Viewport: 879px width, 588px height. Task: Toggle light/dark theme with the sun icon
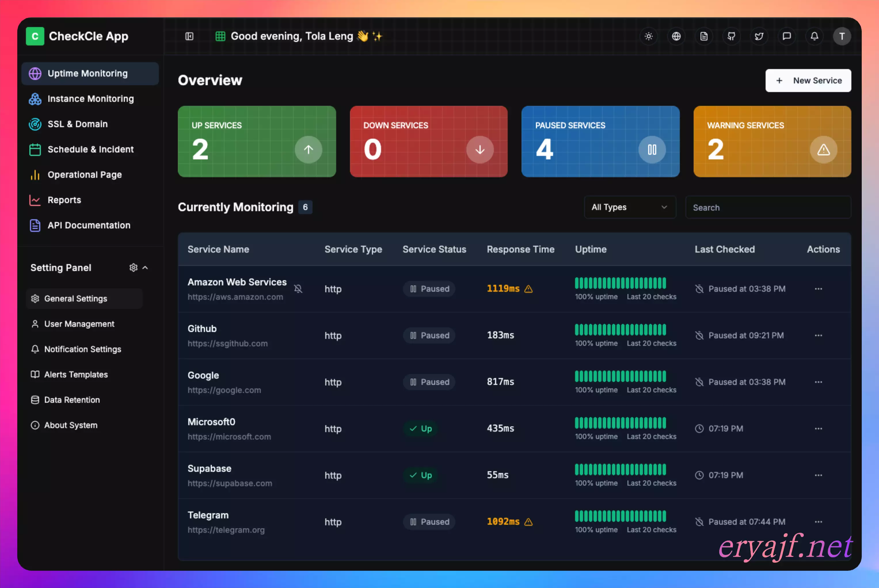pos(649,36)
